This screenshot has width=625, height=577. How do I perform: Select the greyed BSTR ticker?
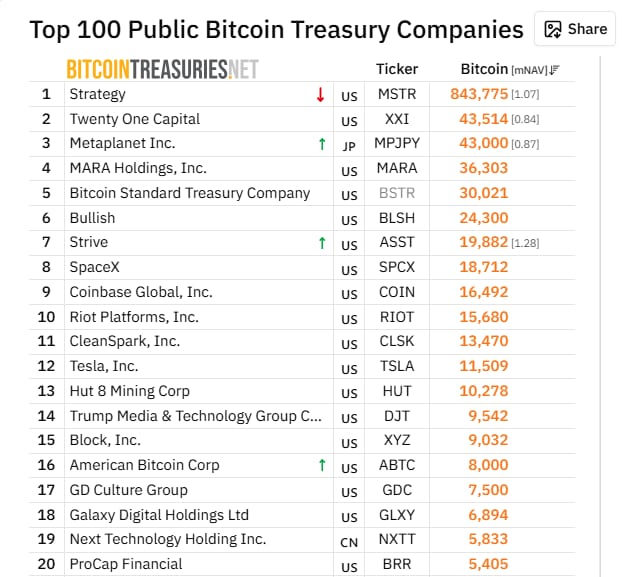[397, 193]
